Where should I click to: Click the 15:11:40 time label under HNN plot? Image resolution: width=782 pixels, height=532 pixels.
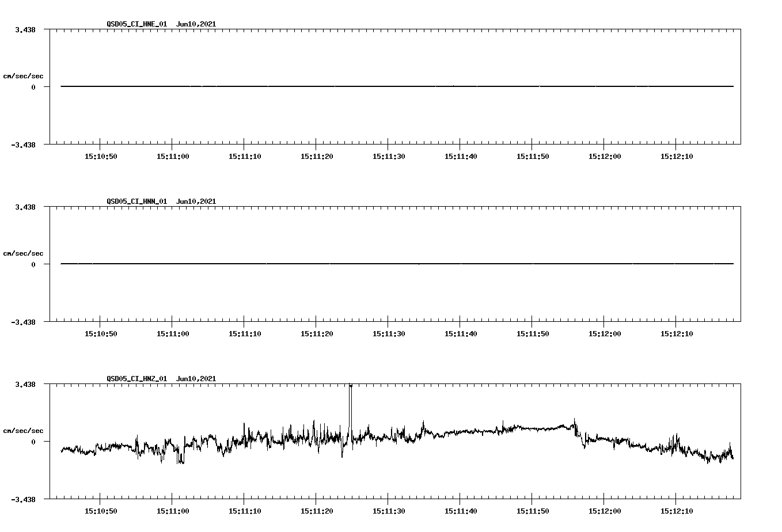point(461,334)
